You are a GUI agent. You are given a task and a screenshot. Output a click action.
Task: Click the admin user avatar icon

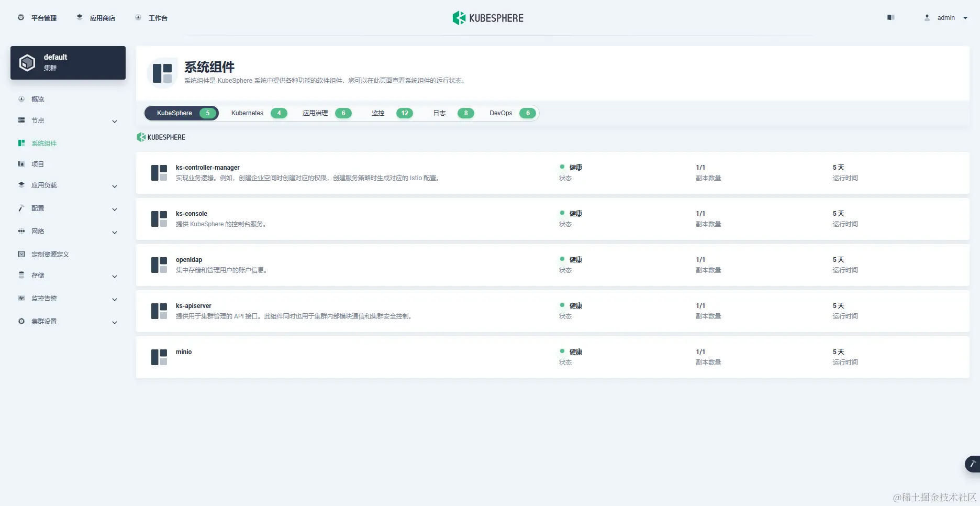click(x=927, y=17)
